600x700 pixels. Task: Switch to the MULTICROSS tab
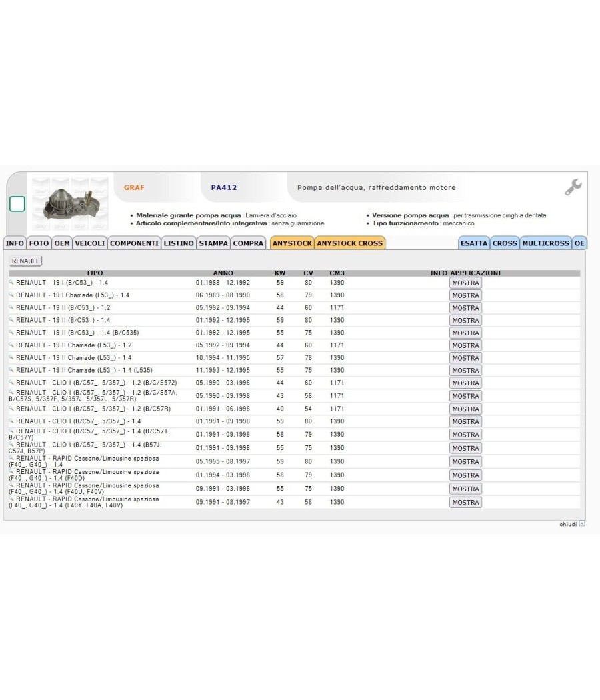[x=545, y=243]
